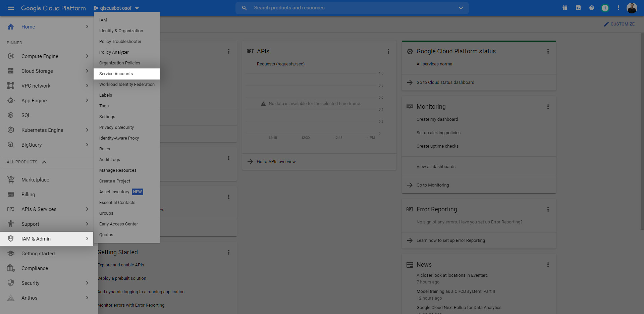Screen dimensions: 644x314
Task: Open the Google Cloud Platform status card menu
Action: (x=548, y=51)
